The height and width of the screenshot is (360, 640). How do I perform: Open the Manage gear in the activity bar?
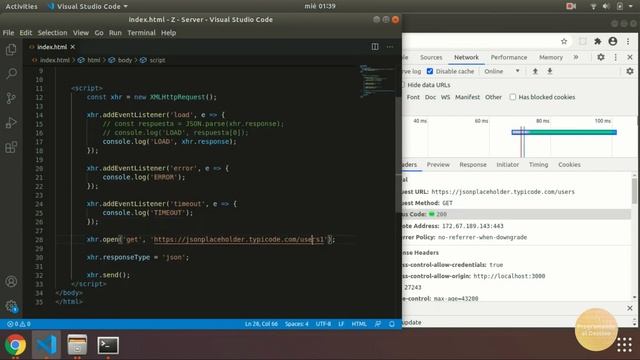click(x=11, y=306)
